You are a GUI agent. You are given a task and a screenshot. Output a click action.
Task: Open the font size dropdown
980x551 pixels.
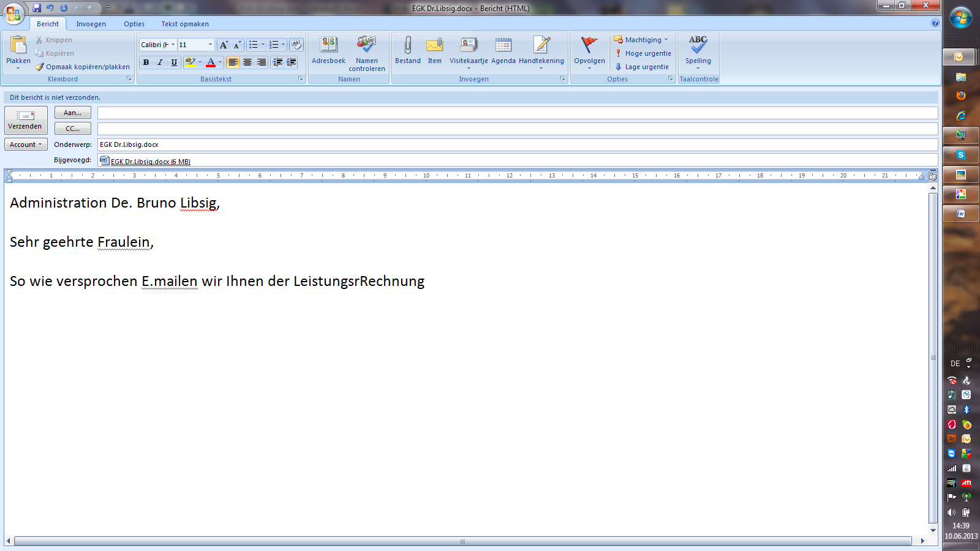(209, 44)
